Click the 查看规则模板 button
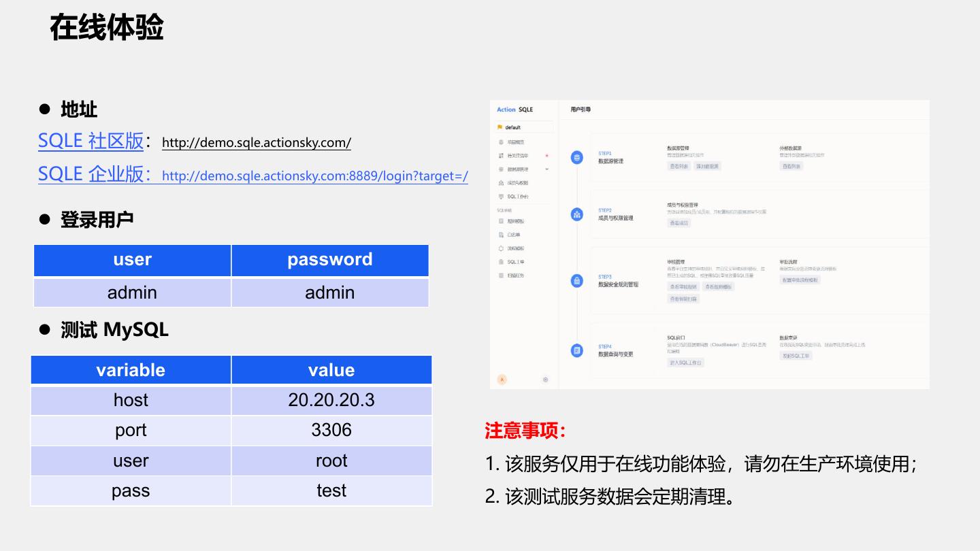The height and width of the screenshot is (551, 980). pyautogui.click(x=718, y=287)
